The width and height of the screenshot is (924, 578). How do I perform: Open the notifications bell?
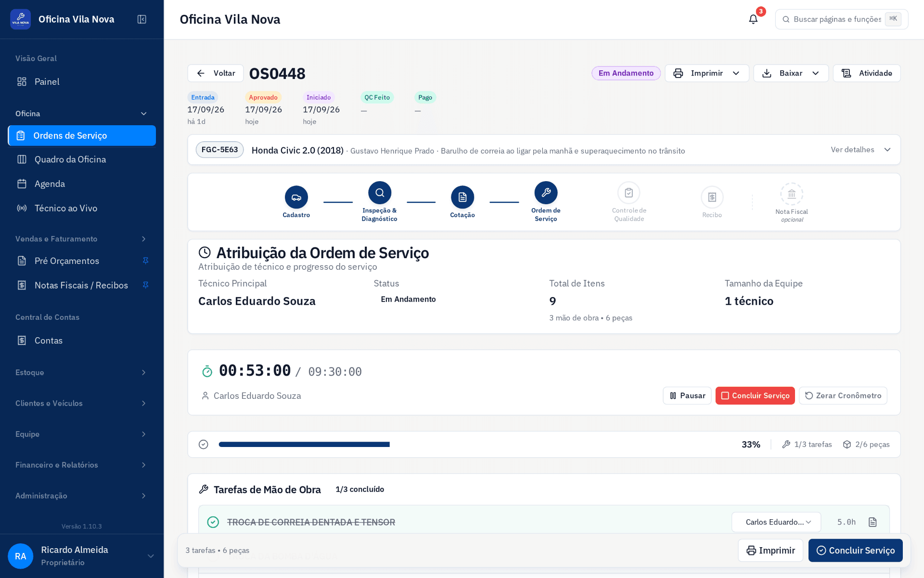pos(753,19)
